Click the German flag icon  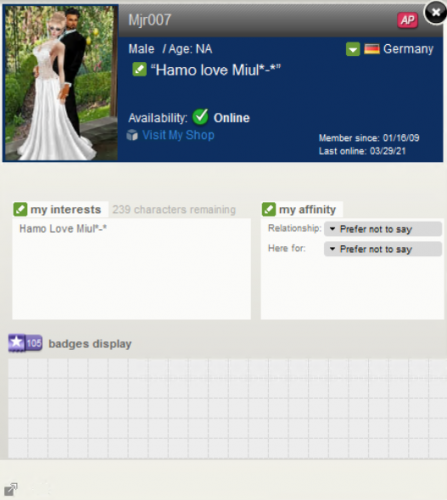[x=372, y=49]
